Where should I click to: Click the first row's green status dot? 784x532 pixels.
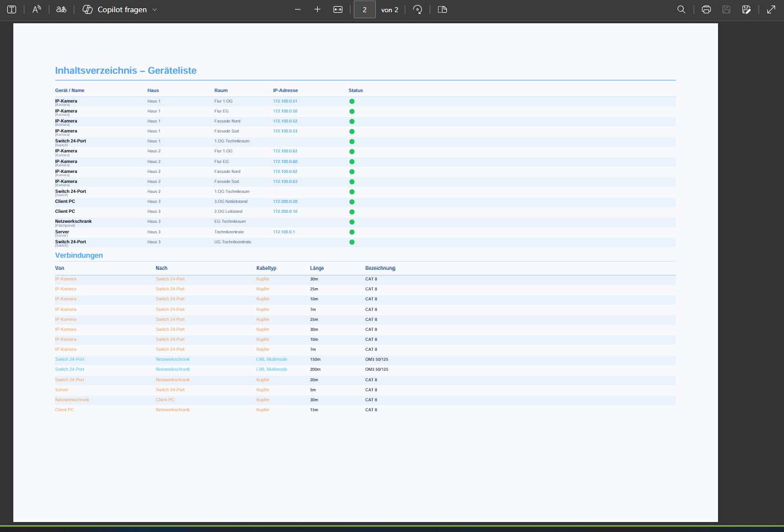[352, 101]
